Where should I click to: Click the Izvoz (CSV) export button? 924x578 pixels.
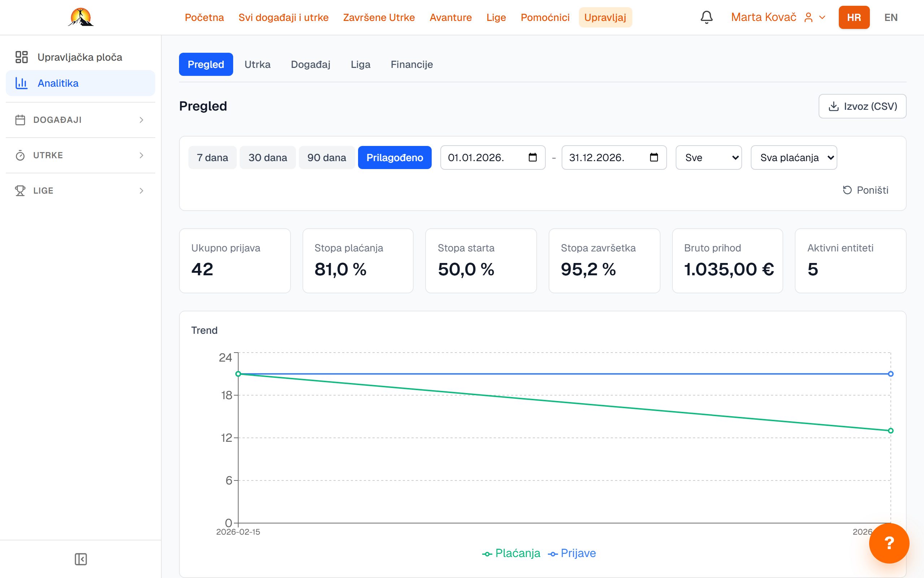pyautogui.click(x=862, y=106)
